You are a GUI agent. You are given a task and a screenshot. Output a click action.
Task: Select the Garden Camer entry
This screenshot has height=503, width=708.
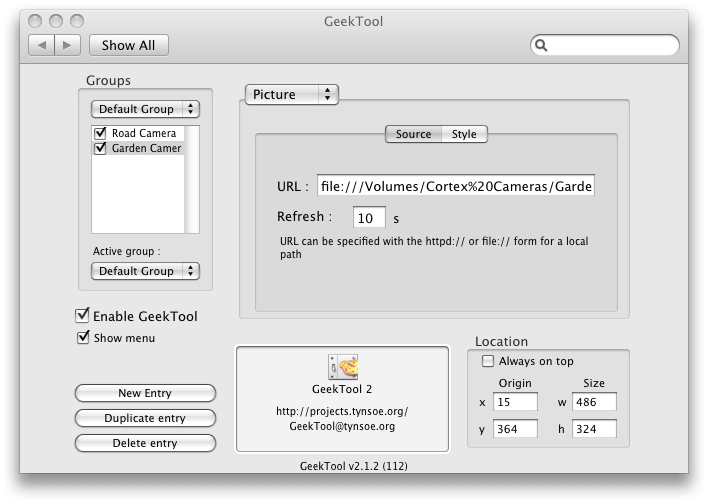coord(146,148)
